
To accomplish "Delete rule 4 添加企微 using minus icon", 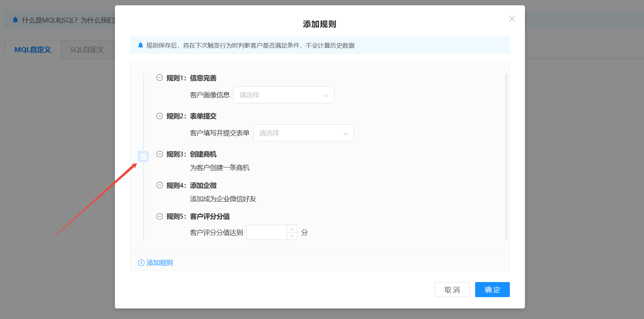I will tap(159, 185).
